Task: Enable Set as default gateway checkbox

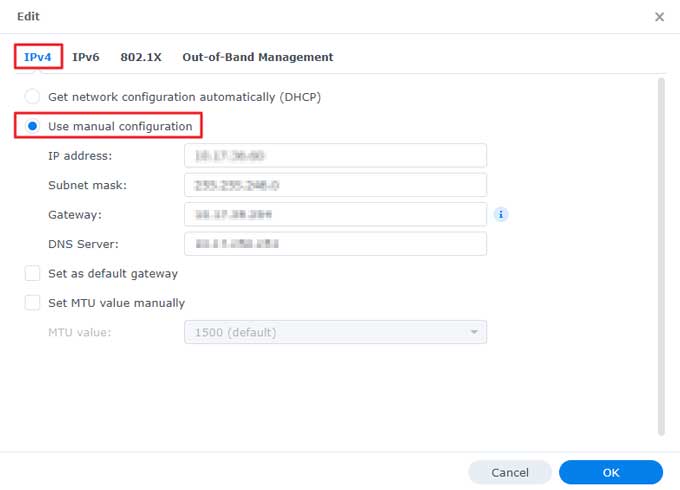Action: point(32,273)
